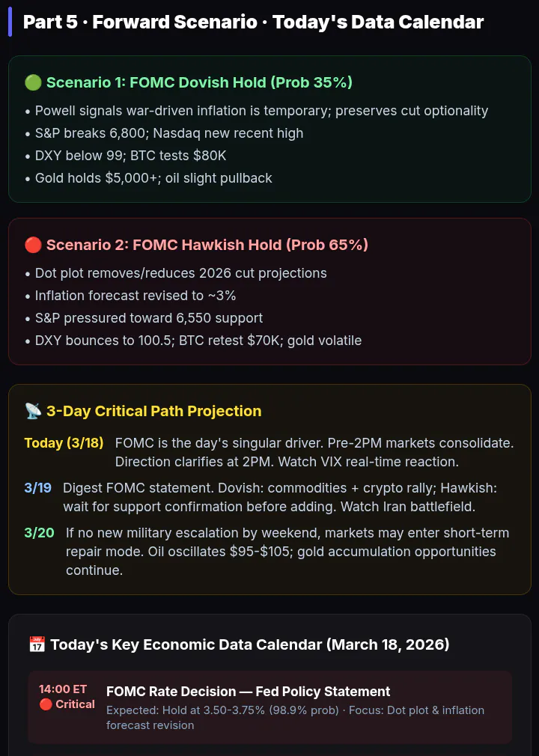Click the blue 3/19 date label
Screen dimensions: 539x756
pyautogui.click(x=37, y=488)
